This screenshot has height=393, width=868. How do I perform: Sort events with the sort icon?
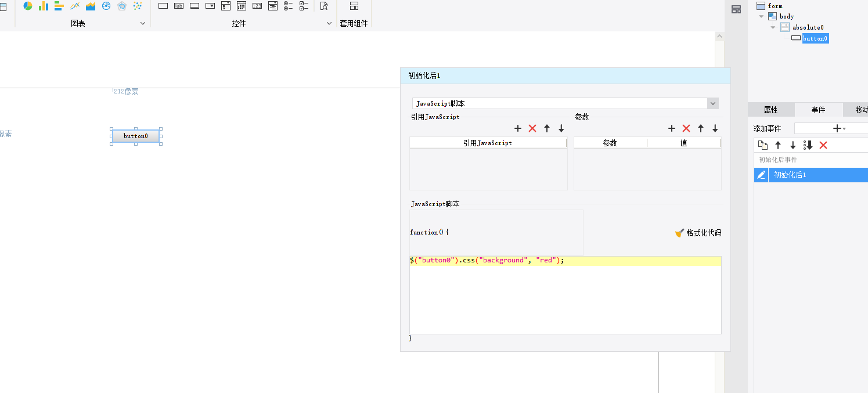coord(808,145)
